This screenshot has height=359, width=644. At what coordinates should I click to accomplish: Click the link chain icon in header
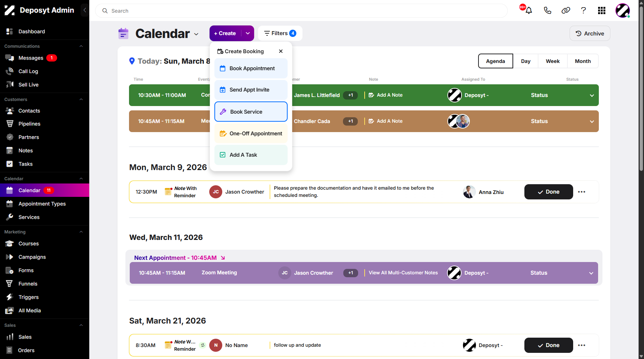tap(566, 10)
